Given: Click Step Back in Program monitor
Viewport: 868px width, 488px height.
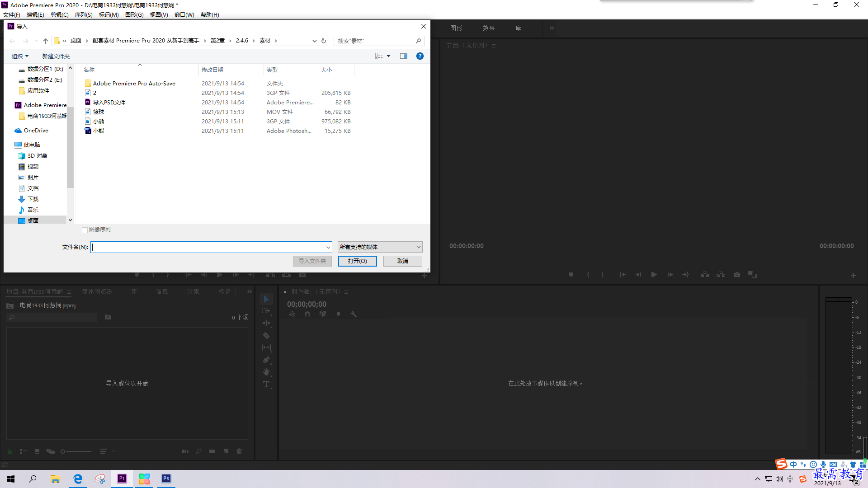Looking at the screenshot, I should coord(638,275).
